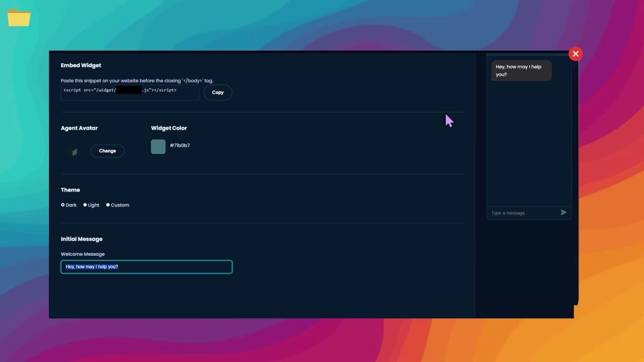Viewport: 644px width, 362px height.
Task: Click the Agent Avatar heading
Action: [79, 128]
